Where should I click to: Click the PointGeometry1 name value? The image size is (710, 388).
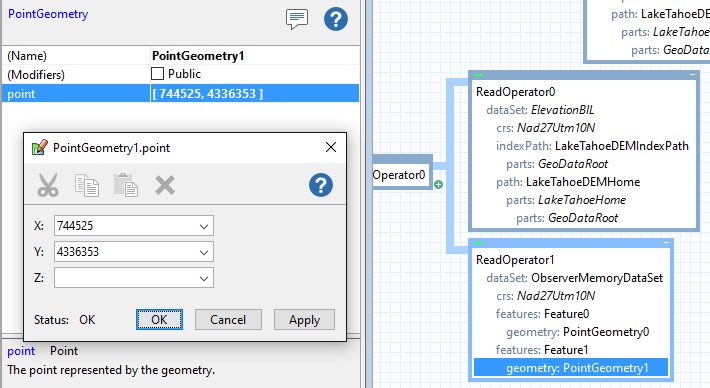198,56
